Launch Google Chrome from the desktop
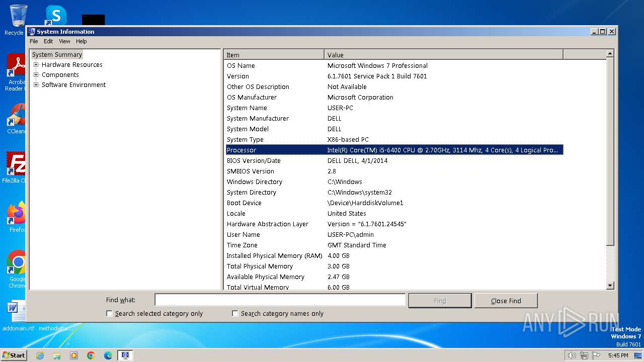 click(15, 269)
